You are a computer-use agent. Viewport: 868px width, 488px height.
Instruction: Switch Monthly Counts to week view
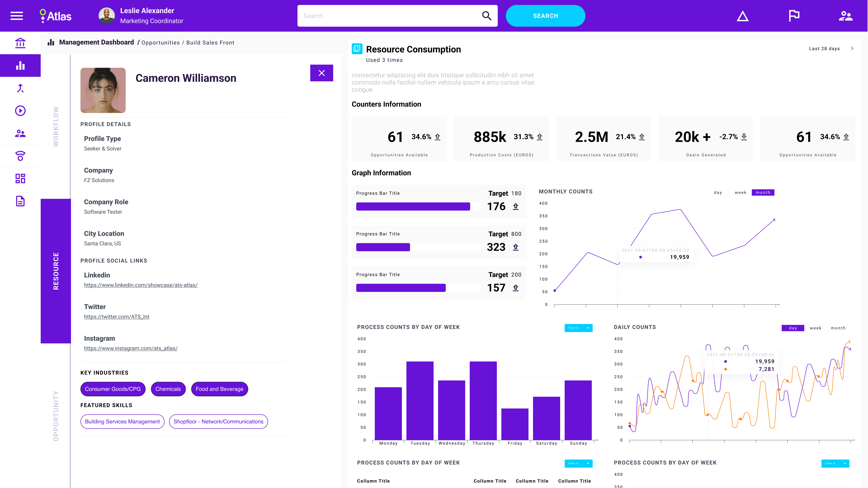point(740,193)
